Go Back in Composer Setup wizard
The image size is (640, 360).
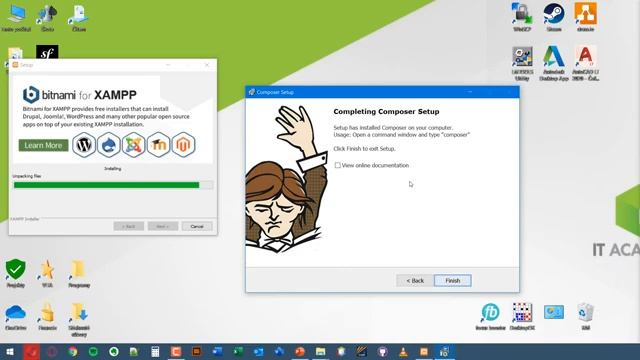415,280
